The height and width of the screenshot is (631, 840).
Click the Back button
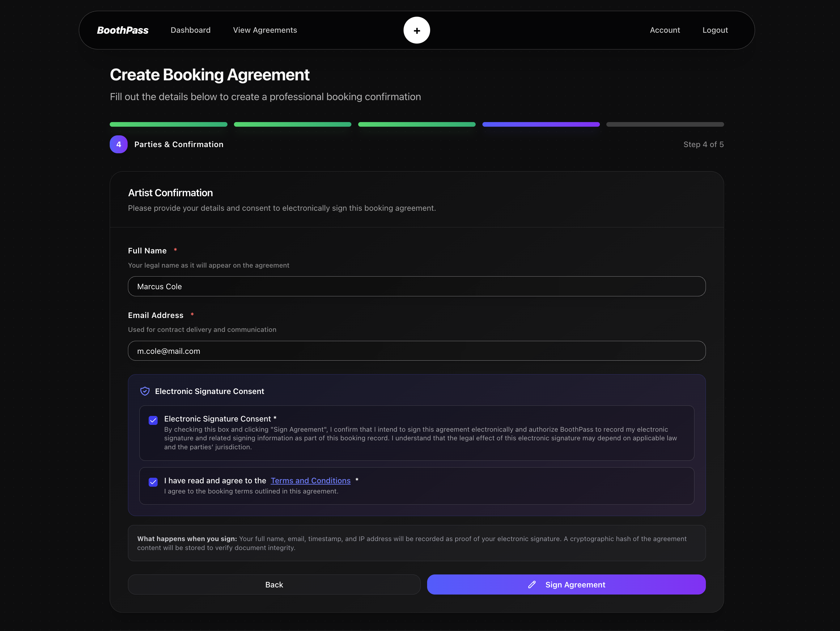click(x=274, y=585)
